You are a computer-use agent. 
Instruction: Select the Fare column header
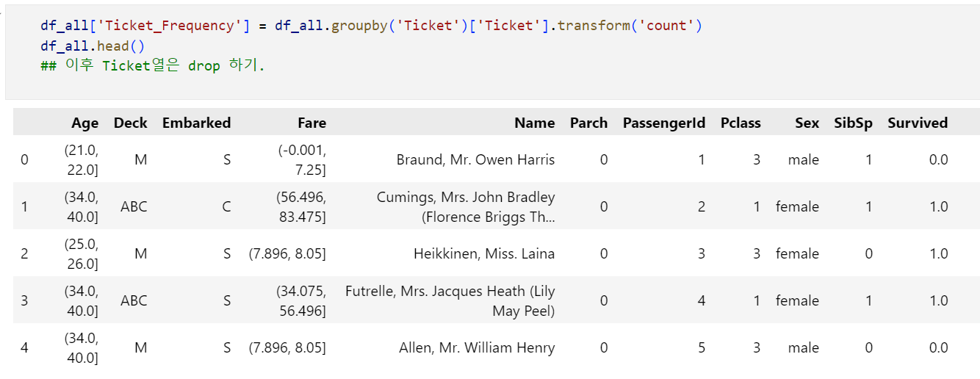312,123
